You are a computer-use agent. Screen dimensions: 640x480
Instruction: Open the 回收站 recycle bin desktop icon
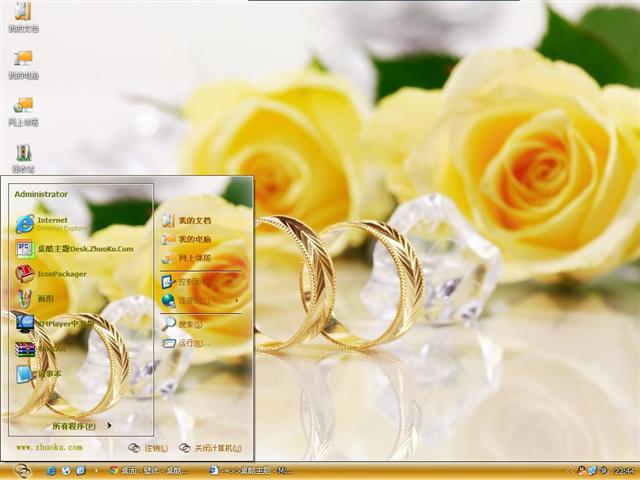23,158
